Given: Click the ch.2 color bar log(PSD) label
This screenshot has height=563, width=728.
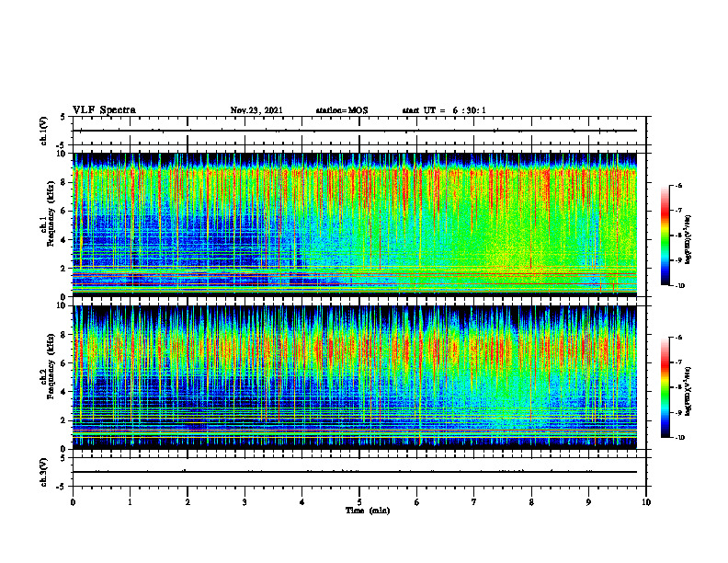Looking at the screenshot, I should coord(688,392).
